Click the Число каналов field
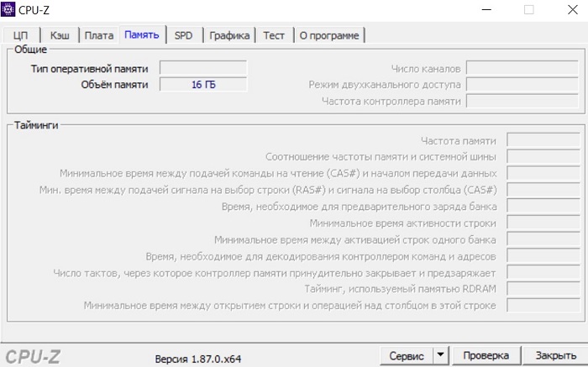 [x=522, y=68]
